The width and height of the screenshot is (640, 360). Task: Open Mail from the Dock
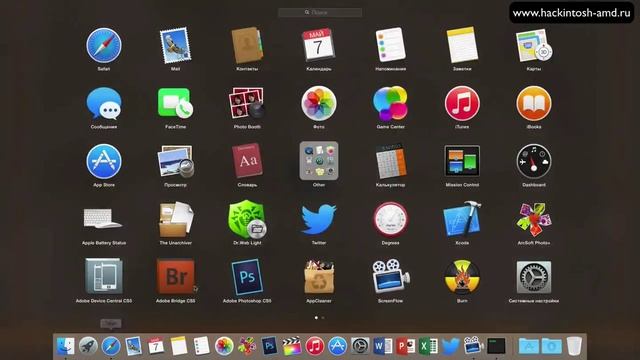coord(133,347)
